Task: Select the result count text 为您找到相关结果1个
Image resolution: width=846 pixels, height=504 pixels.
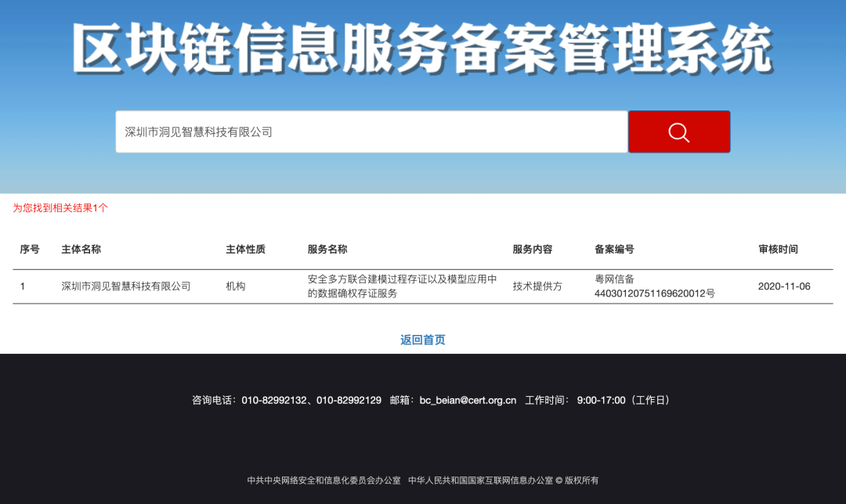Action: click(x=60, y=208)
